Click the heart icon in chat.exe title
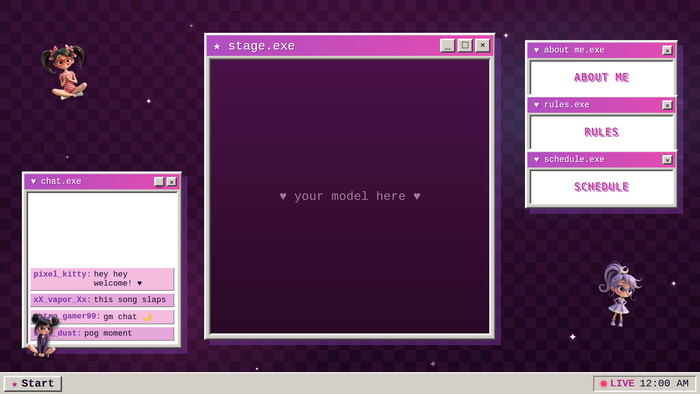This screenshot has width=700, height=394. point(33,181)
